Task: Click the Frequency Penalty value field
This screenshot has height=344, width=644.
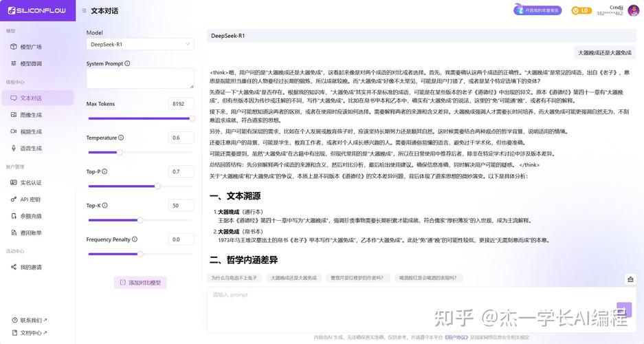Action: [x=181, y=239]
